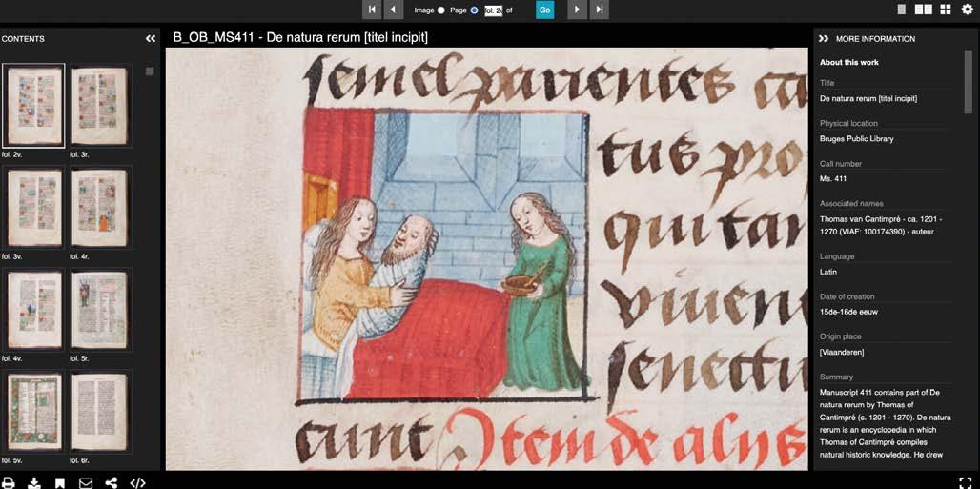
Task: Click the 'Thomas van Cantimpré' associated name
Action: click(x=881, y=226)
